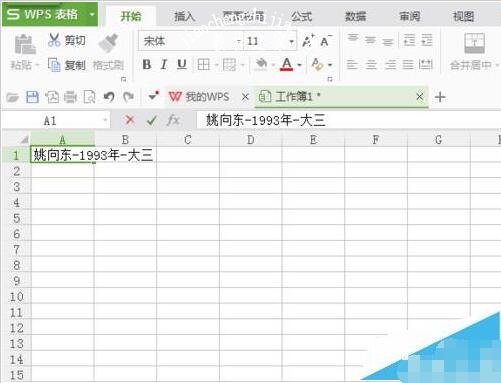The image size is (501, 383).
Task: Expand the font color dropdown arrow
Action: [x=299, y=65]
